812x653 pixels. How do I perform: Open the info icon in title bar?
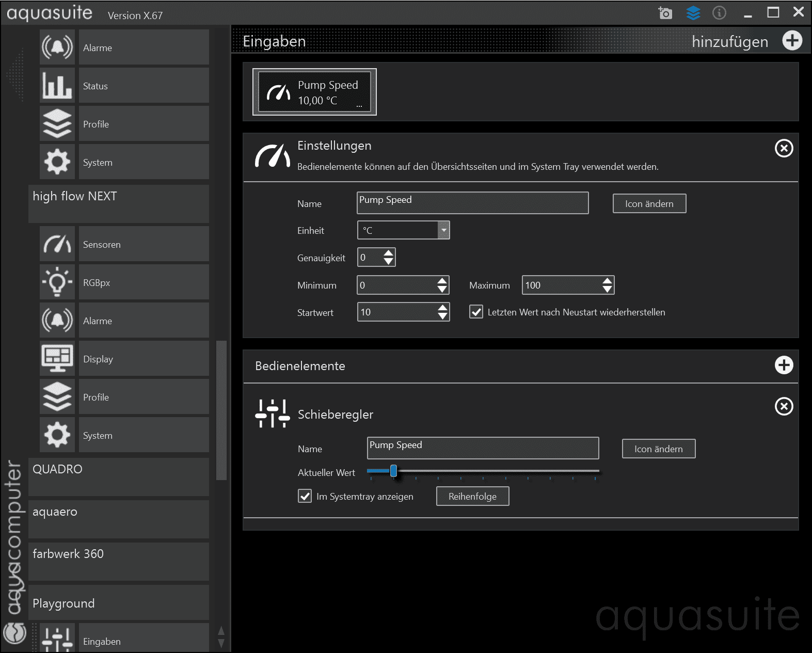click(719, 12)
